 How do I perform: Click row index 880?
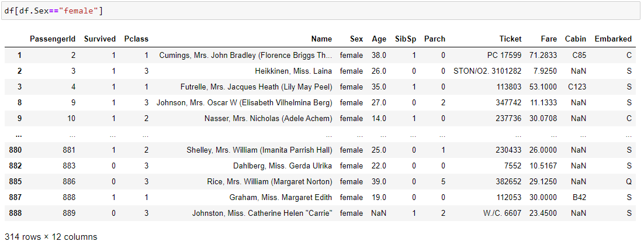(x=15, y=150)
